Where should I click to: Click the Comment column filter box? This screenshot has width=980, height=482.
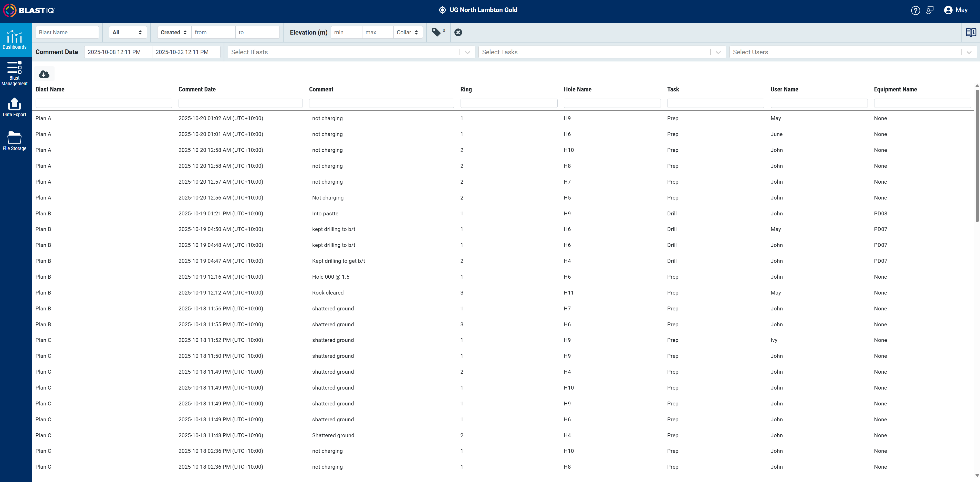tap(381, 103)
